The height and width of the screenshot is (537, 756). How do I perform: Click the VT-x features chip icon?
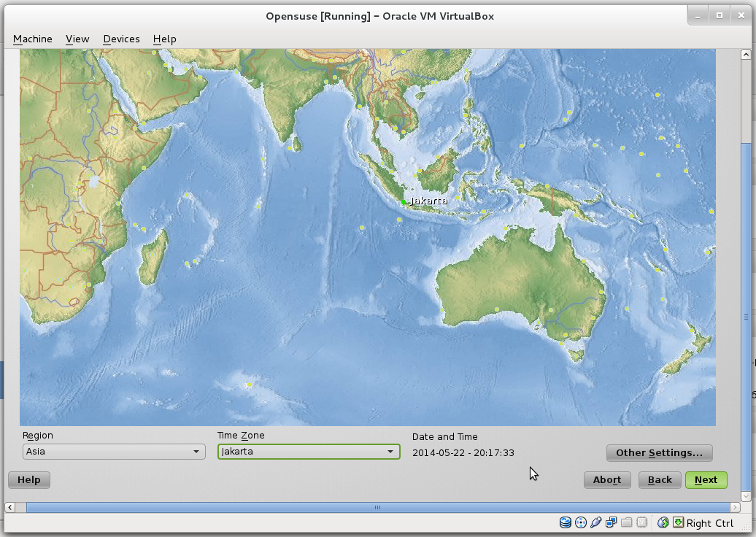coord(641,522)
